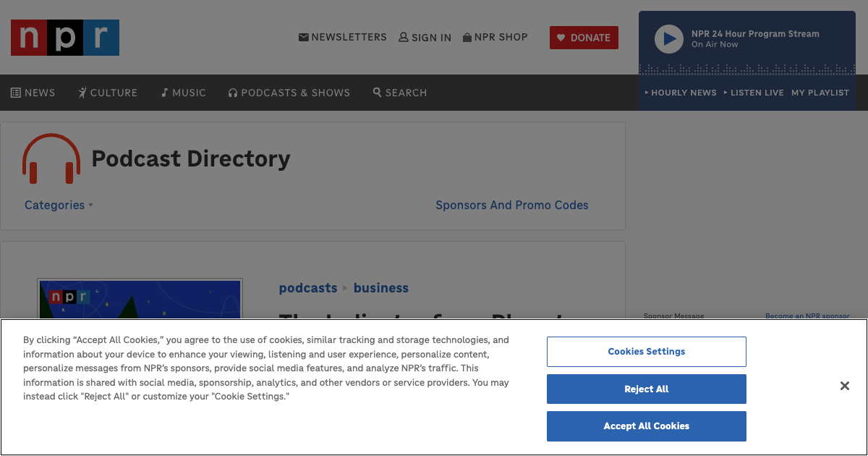Close the cookie consent banner
This screenshot has height=456, width=868.
pyautogui.click(x=844, y=386)
